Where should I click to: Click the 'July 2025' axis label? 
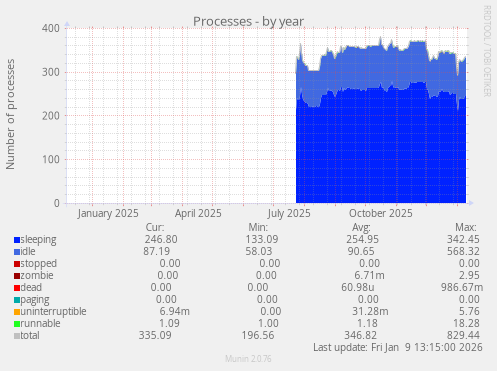pos(289,213)
